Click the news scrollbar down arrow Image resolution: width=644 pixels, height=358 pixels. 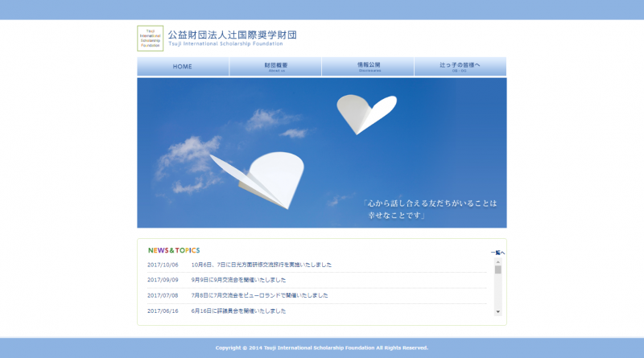pos(497,311)
